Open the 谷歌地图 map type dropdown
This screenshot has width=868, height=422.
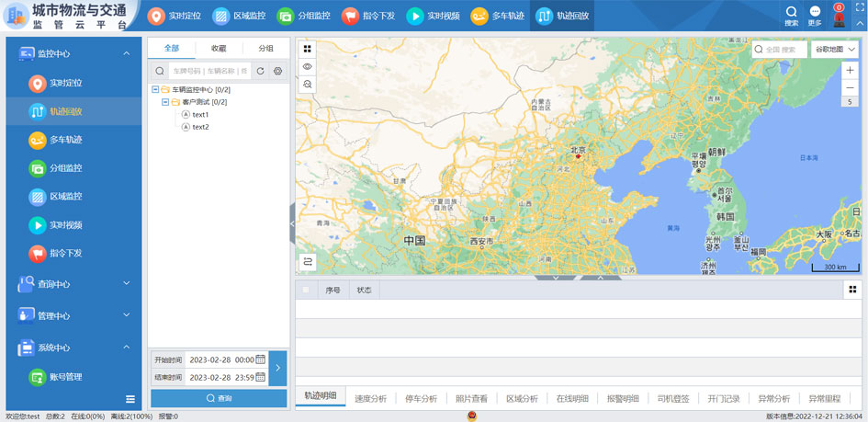(x=836, y=50)
